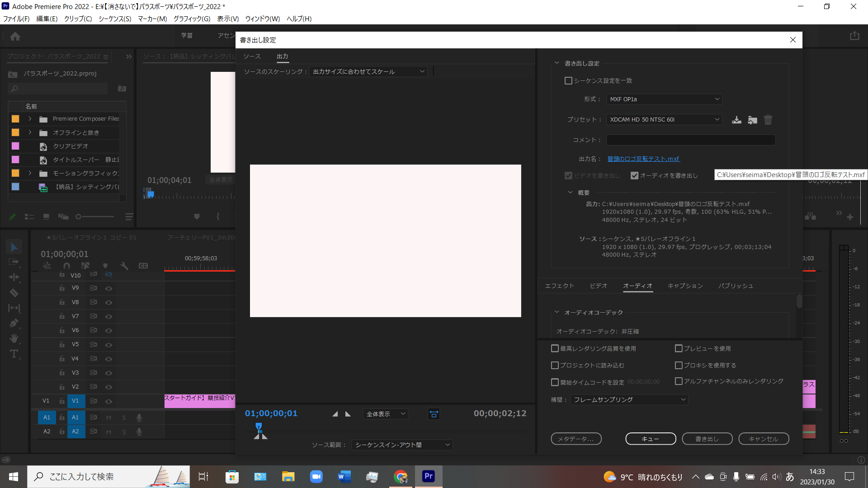
Task: Click the set in point marker icon
Action: click(x=335, y=414)
